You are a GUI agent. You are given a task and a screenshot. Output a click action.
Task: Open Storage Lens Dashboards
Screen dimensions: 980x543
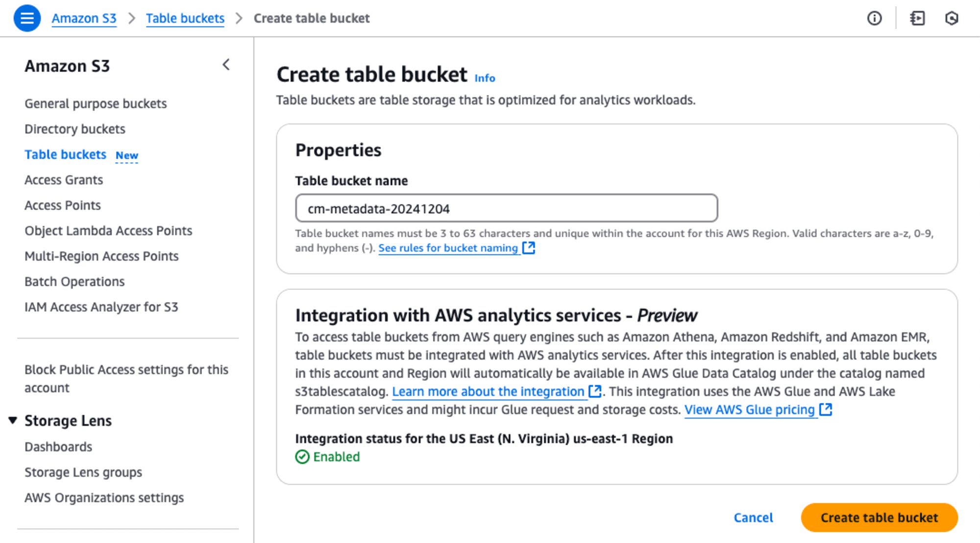tap(58, 447)
